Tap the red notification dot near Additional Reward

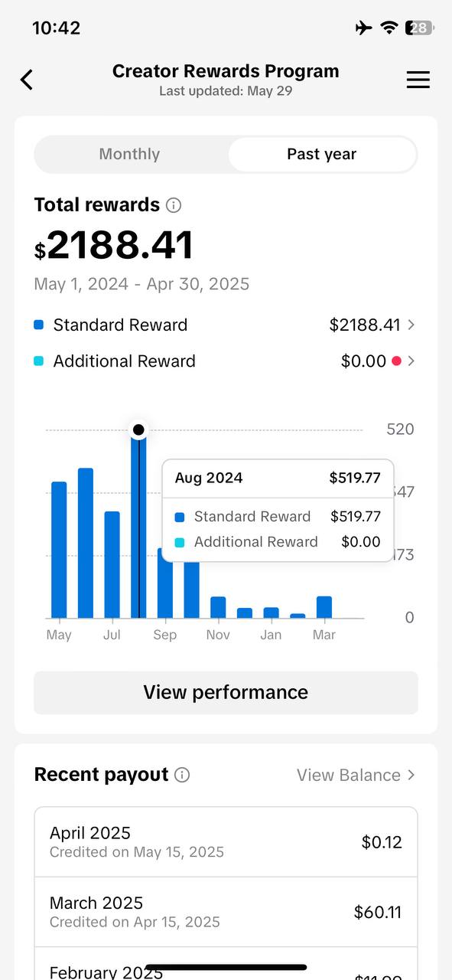pyautogui.click(x=396, y=361)
